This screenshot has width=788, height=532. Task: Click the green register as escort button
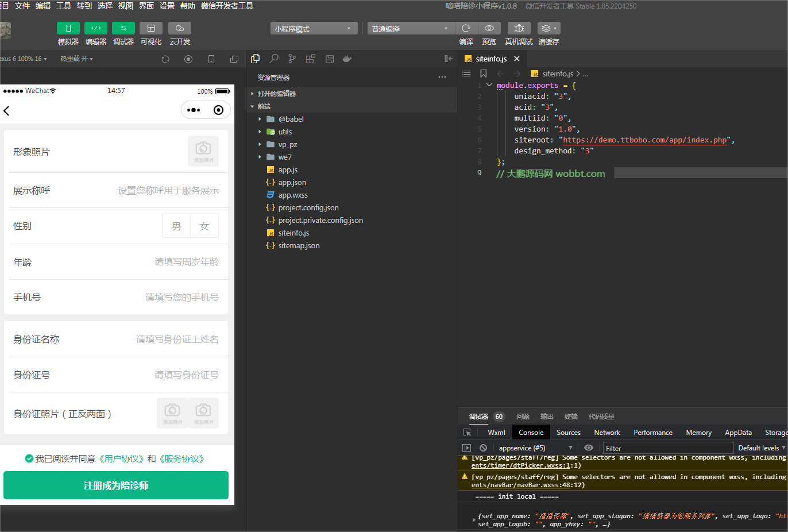(116, 485)
